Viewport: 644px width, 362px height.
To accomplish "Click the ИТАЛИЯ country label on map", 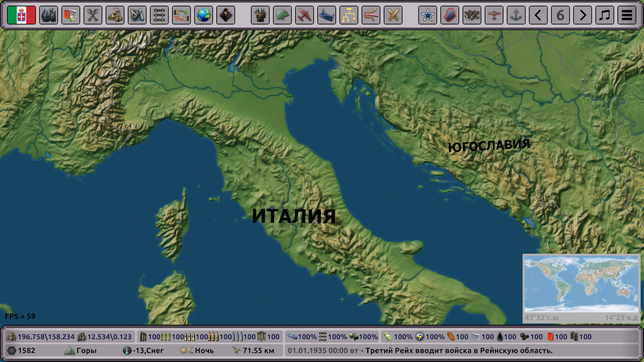I will pyautogui.click(x=293, y=216).
